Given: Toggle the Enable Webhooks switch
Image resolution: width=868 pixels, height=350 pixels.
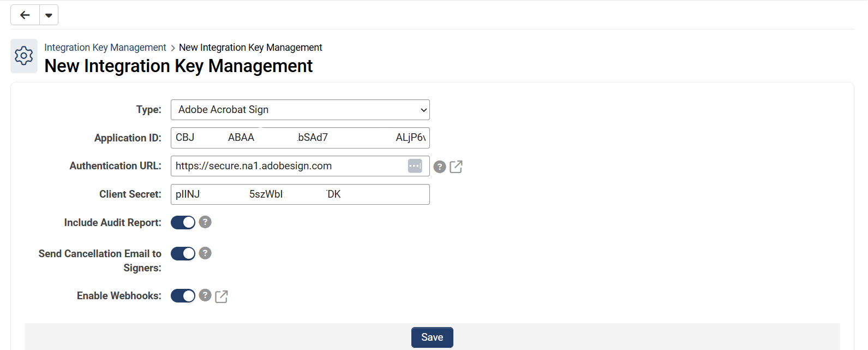Looking at the screenshot, I should (183, 295).
